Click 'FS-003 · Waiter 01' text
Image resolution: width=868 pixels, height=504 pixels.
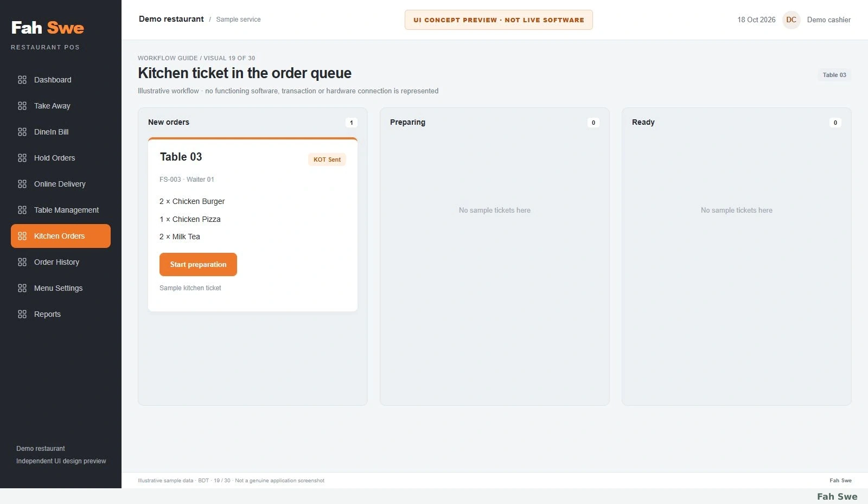pyautogui.click(x=187, y=180)
